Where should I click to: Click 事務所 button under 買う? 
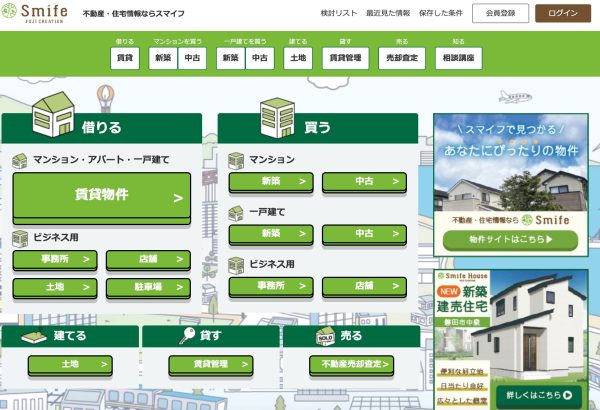click(x=271, y=287)
